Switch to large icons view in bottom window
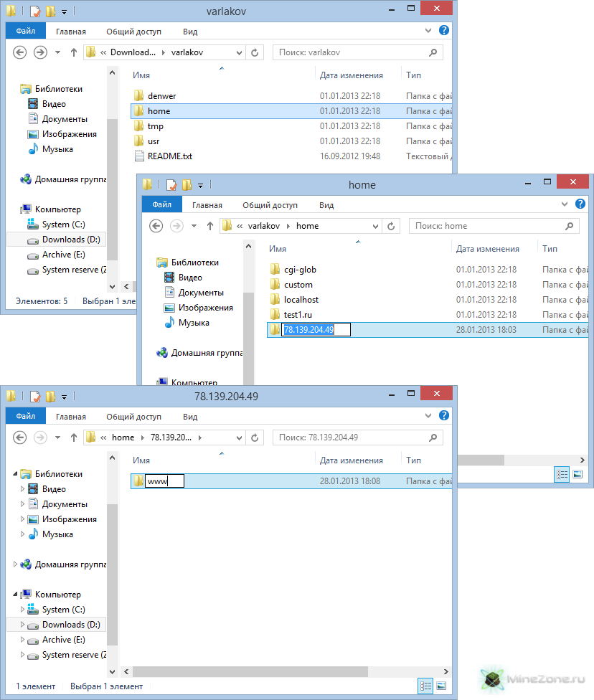 tap(442, 686)
